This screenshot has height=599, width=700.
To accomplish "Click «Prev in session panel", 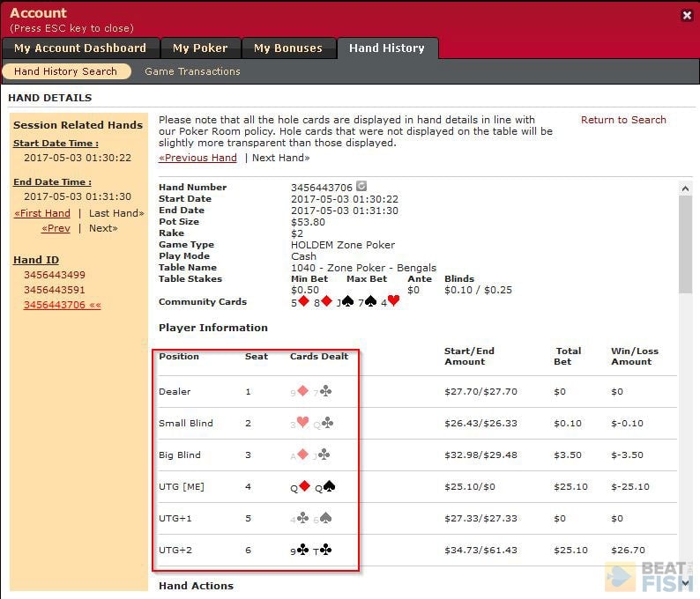I will (56, 228).
